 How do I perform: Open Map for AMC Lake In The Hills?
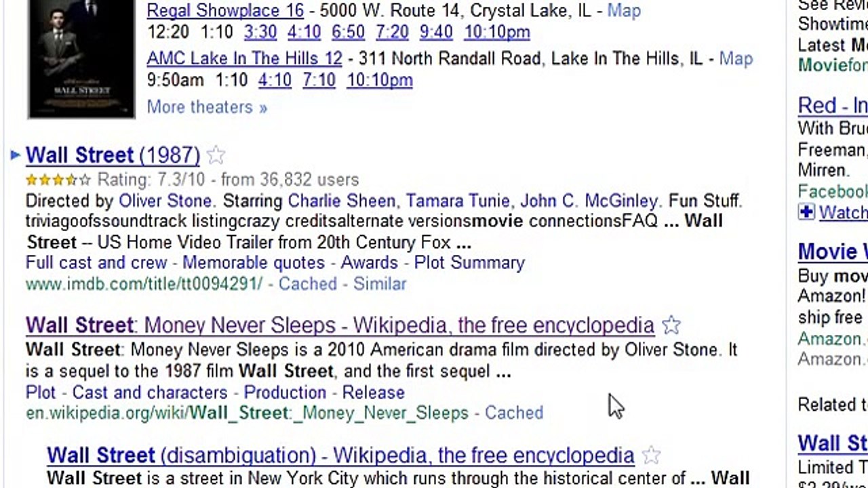click(x=736, y=59)
